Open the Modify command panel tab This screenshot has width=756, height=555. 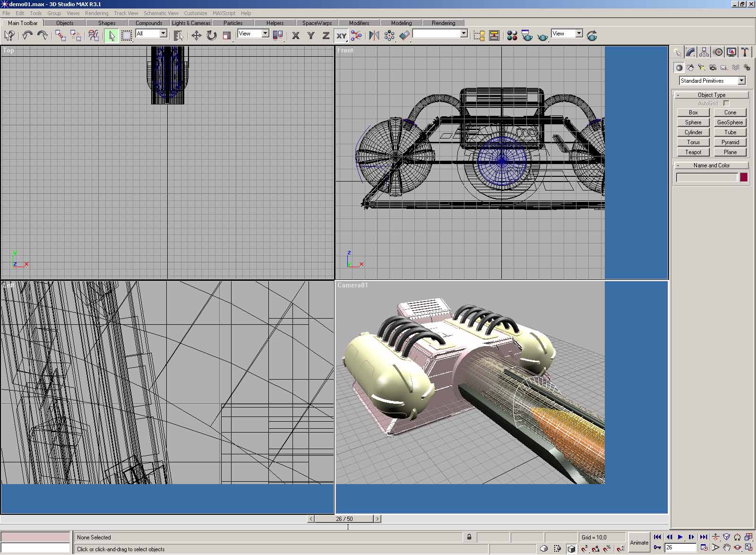click(x=691, y=52)
